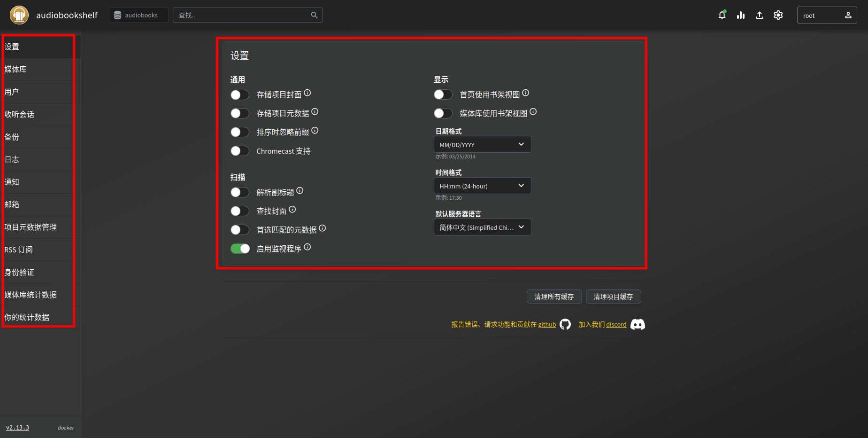The height and width of the screenshot is (438, 868).
Task: Open 身份验证 in the sidebar
Action: pos(40,272)
